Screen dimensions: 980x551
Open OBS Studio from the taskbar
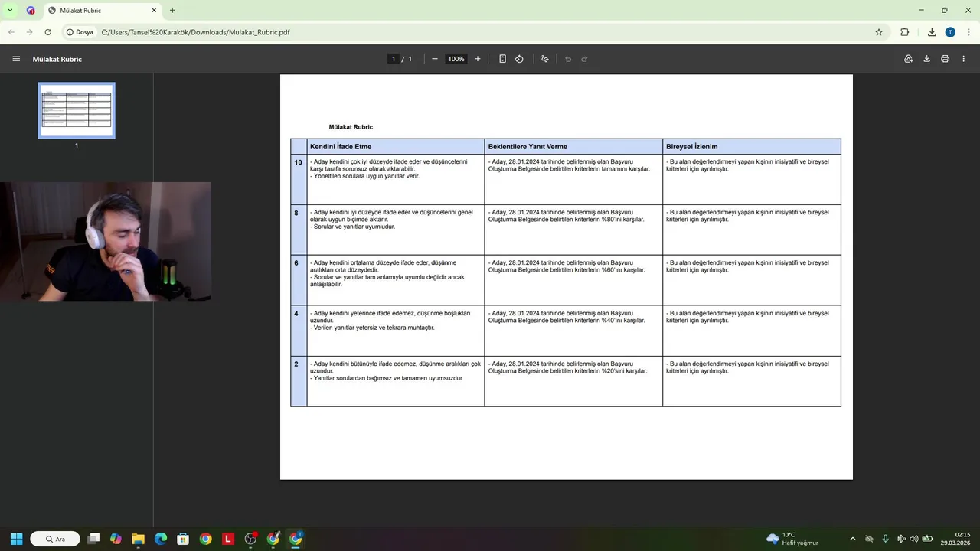coord(250,539)
